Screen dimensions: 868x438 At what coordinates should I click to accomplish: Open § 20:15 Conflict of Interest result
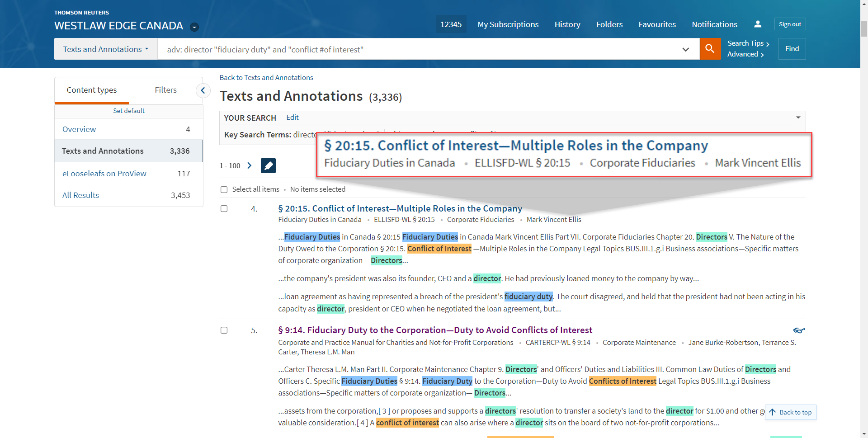[x=400, y=208]
